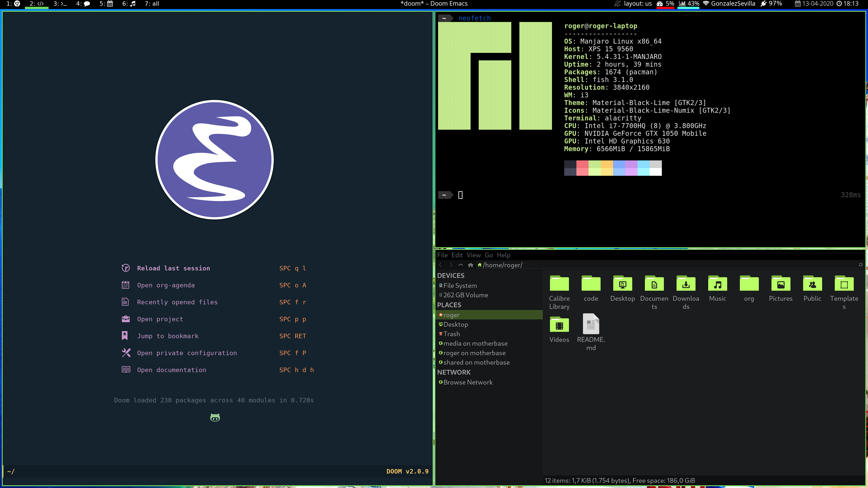Switch to workspace 6 music
Screen dimensions: 868x488
(129, 4)
